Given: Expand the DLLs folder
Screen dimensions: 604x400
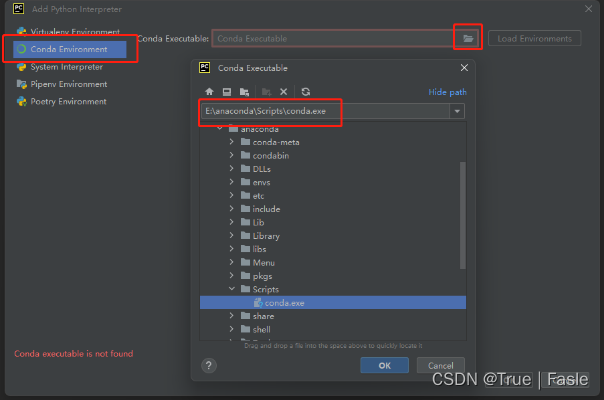Looking at the screenshot, I should (x=231, y=169).
